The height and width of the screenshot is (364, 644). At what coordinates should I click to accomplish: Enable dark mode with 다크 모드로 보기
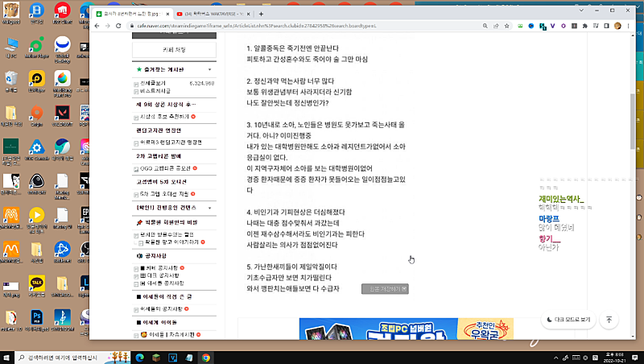coord(568,320)
